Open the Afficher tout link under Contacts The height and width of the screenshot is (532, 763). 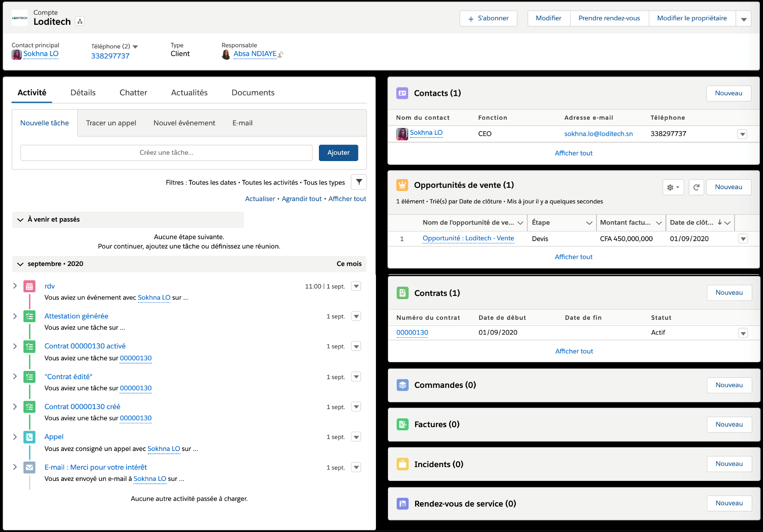[573, 153]
